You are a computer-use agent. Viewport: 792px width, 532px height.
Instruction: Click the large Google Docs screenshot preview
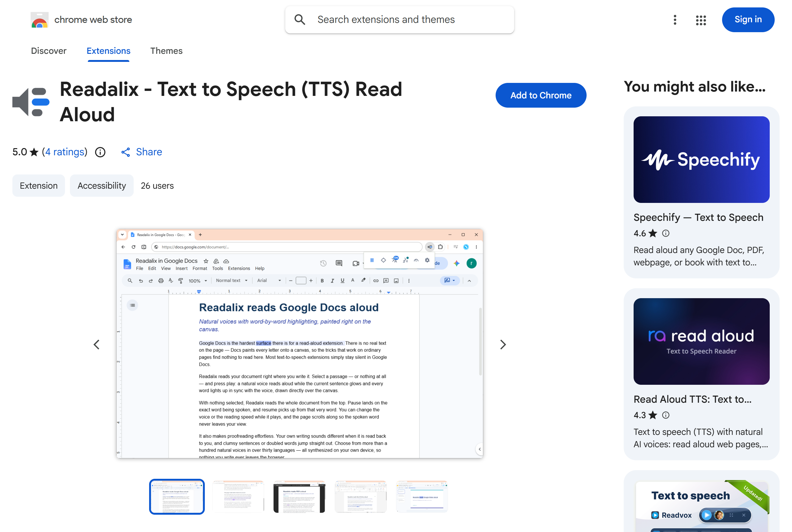tap(300, 343)
